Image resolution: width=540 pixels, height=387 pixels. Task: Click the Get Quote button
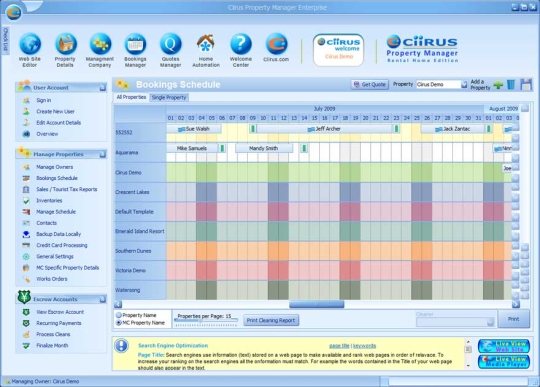(x=370, y=84)
